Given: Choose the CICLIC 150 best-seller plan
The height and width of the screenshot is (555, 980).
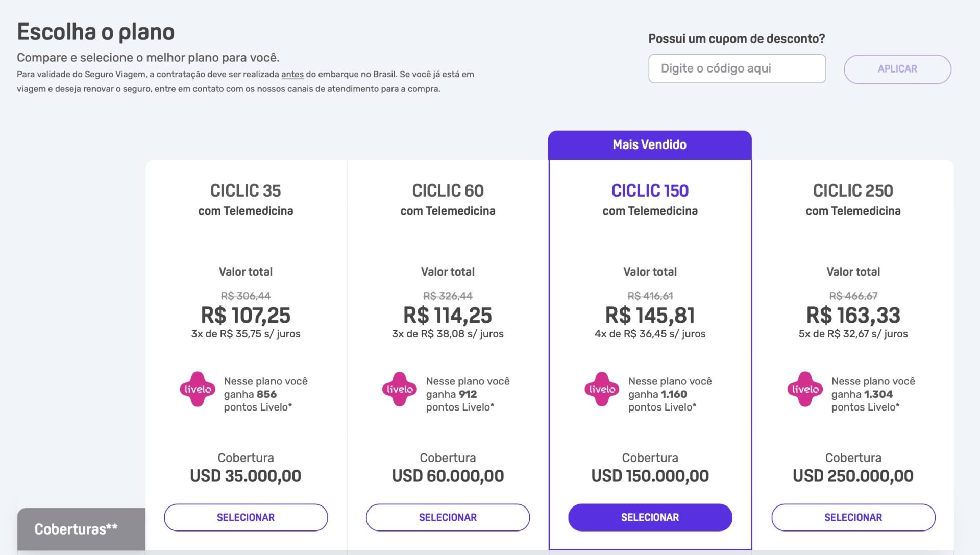Looking at the screenshot, I should click(x=650, y=517).
